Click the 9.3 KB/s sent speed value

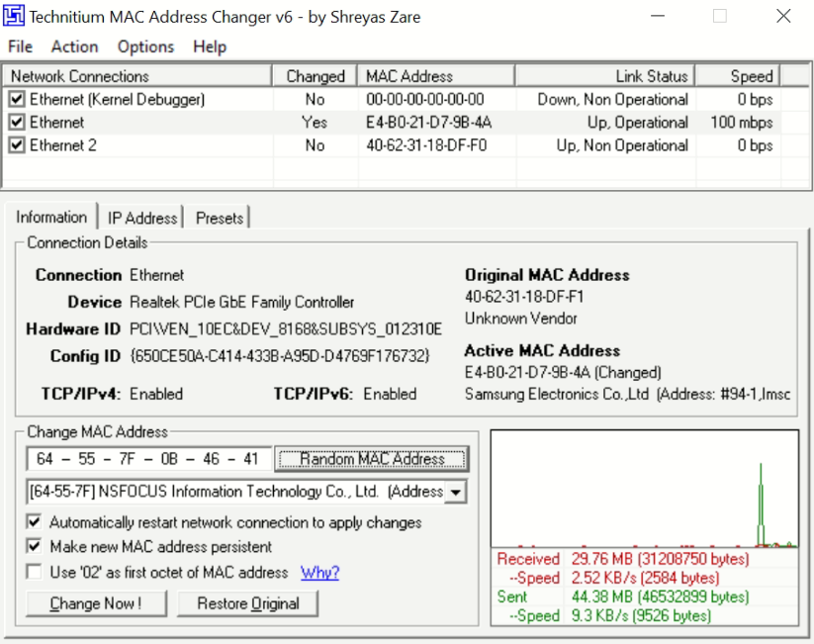[641, 616]
